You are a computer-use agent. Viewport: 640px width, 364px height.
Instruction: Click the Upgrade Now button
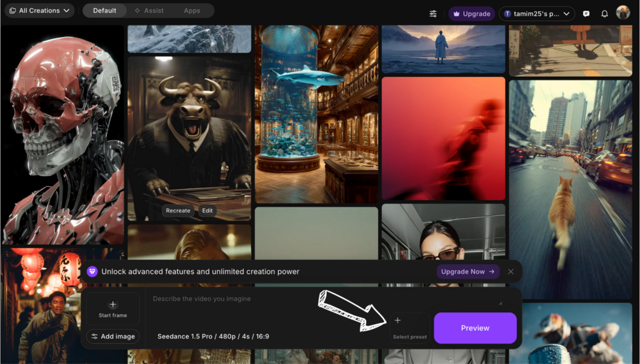[x=467, y=272]
